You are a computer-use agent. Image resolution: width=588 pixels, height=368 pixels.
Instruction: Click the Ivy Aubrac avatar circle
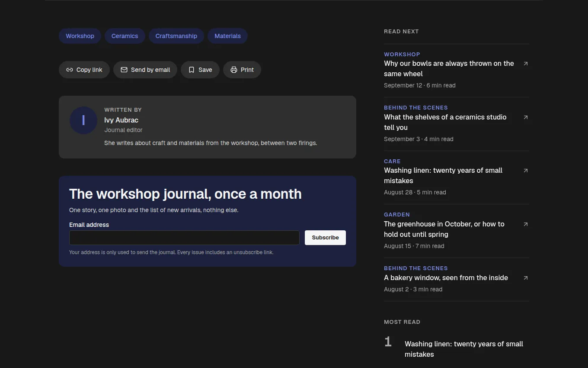[83, 120]
